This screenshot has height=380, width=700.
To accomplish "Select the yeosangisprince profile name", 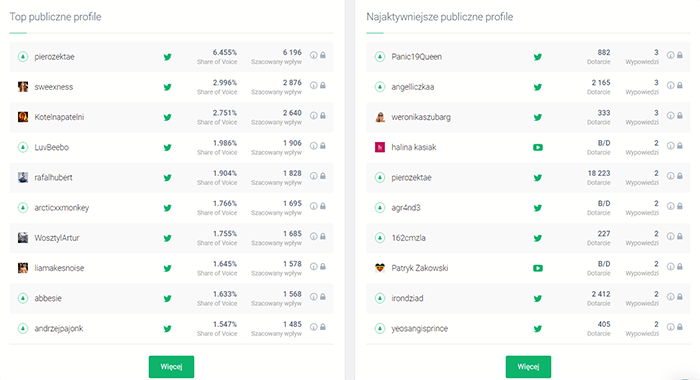I will [420, 329].
